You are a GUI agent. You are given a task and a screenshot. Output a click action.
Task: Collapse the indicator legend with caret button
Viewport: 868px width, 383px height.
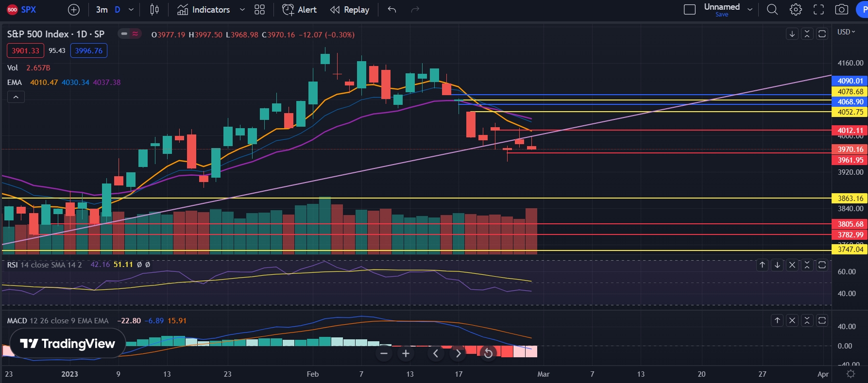16,97
